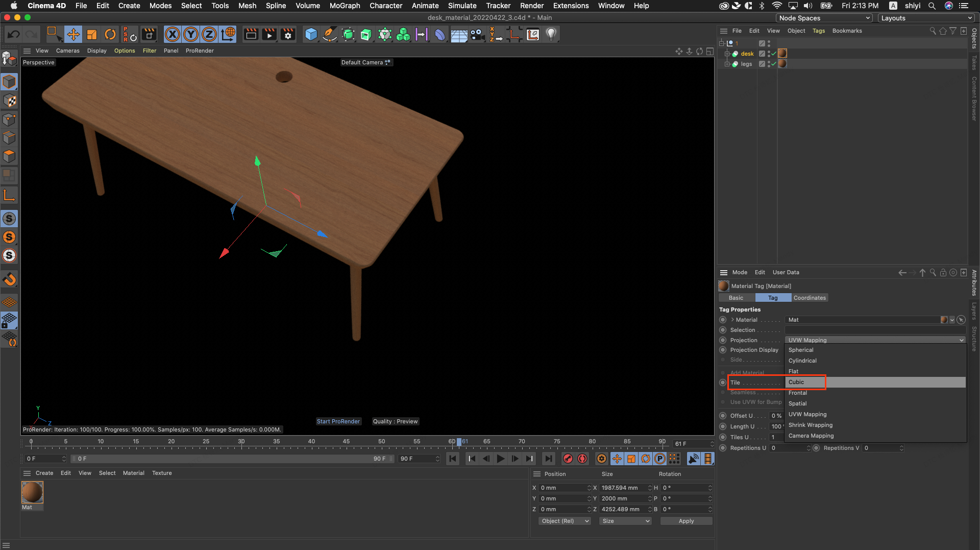
Task: Open the viewport Filter menu
Action: pyautogui.click(x=150, y=51)
